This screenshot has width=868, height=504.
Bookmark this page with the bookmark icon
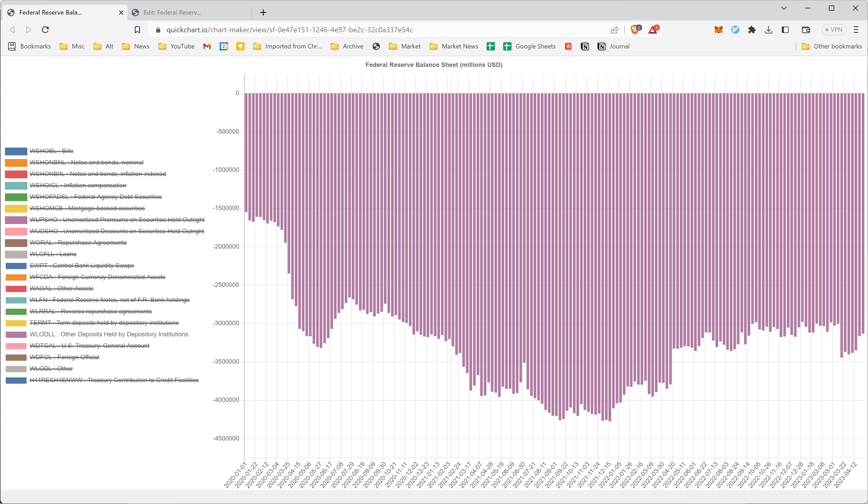137,30
